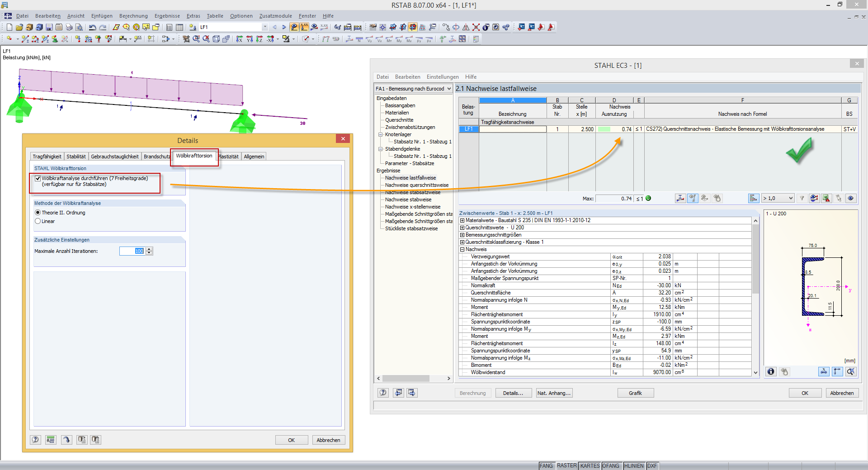Expand Materialwerte row
Screen dimensions: 868x470
[462, 220]
